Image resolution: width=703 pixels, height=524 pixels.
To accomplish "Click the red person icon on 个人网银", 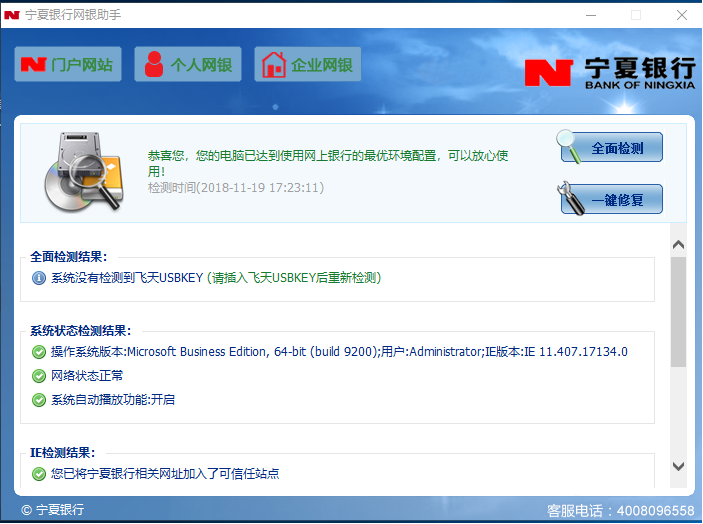I will coord(153,65).
